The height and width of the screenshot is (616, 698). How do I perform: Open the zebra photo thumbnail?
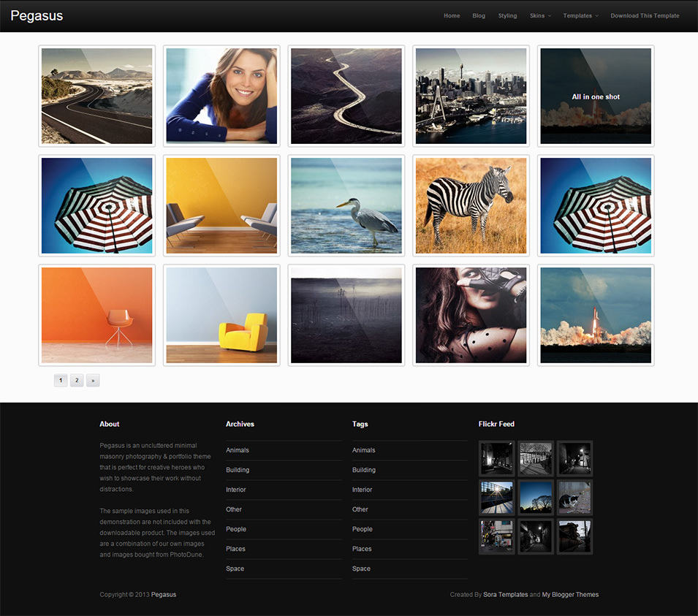[471, 205]
